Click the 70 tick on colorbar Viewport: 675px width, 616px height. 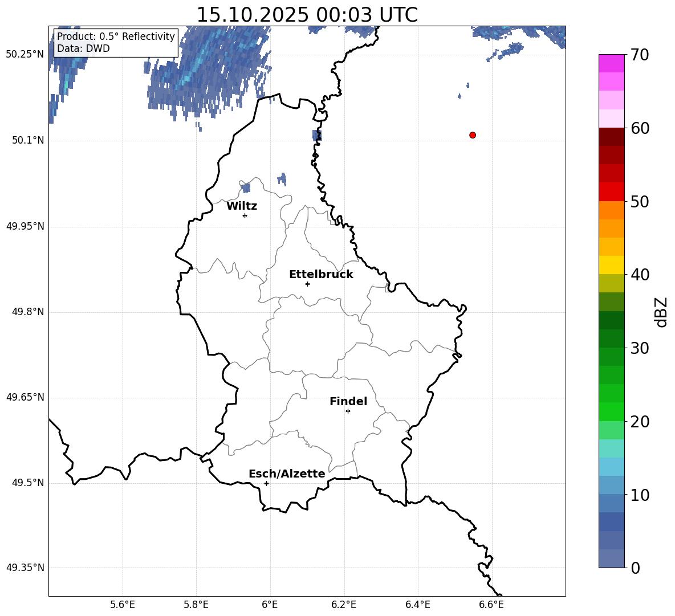pos(640,55)
